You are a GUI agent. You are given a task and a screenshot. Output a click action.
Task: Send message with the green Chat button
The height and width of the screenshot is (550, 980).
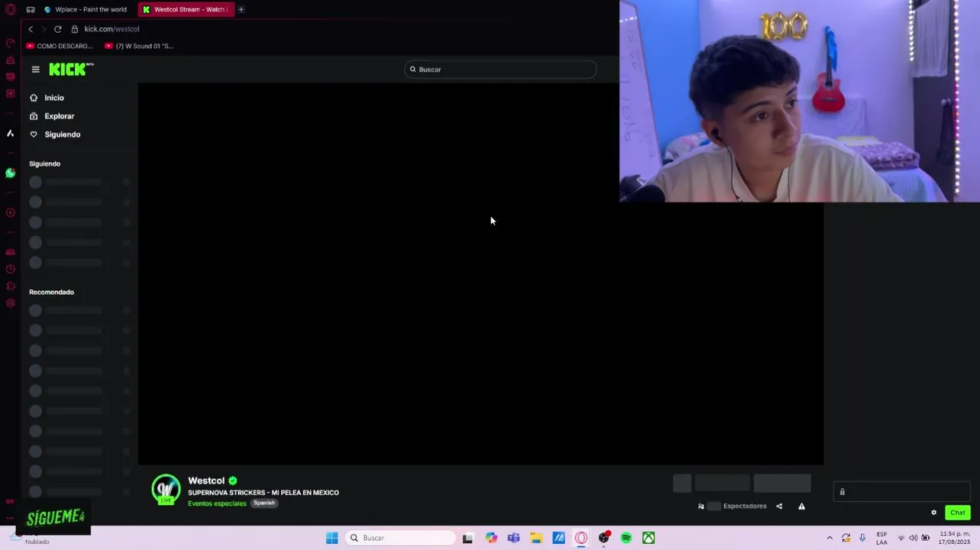pyautogui.click(x=958, y=513)
